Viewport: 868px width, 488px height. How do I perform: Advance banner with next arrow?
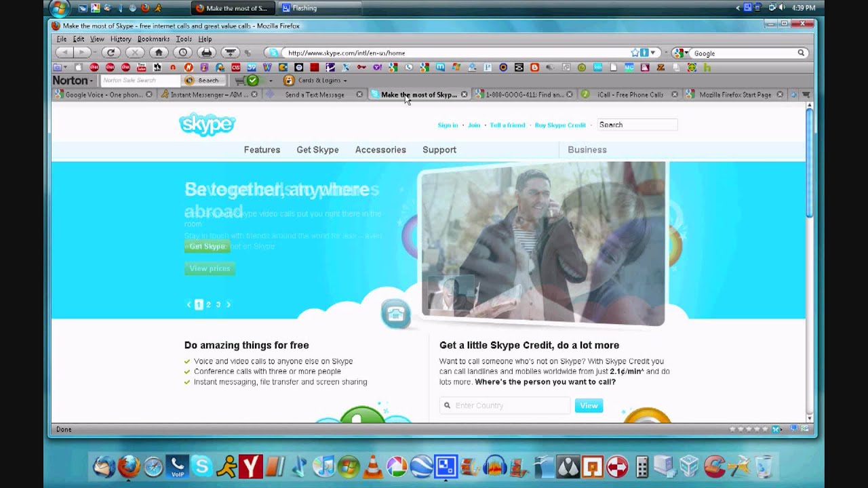point(229,305)
